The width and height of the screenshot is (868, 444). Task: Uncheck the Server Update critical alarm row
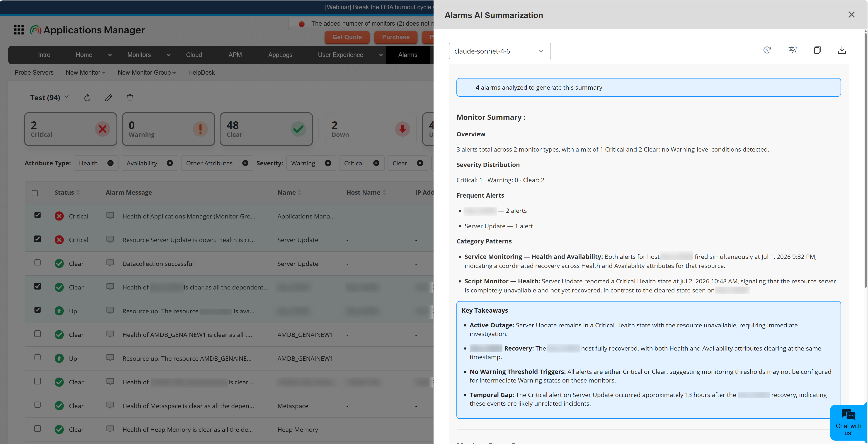pos(37,239)
